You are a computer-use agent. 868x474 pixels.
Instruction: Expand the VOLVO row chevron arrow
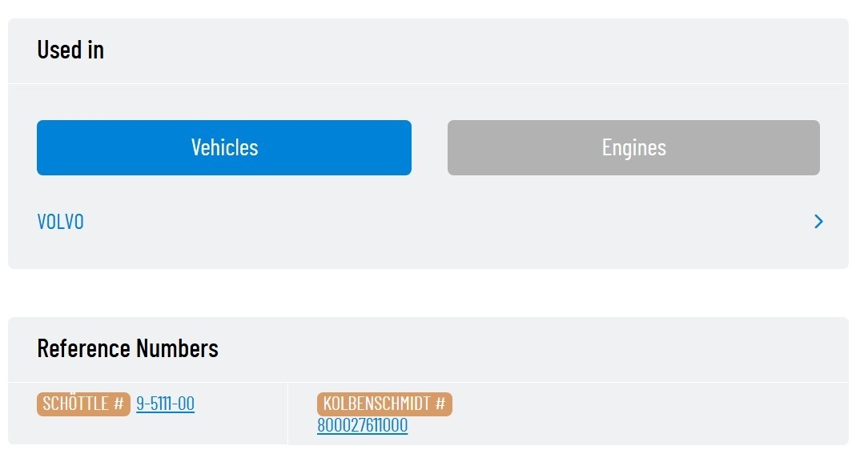[x=818, y=222]
